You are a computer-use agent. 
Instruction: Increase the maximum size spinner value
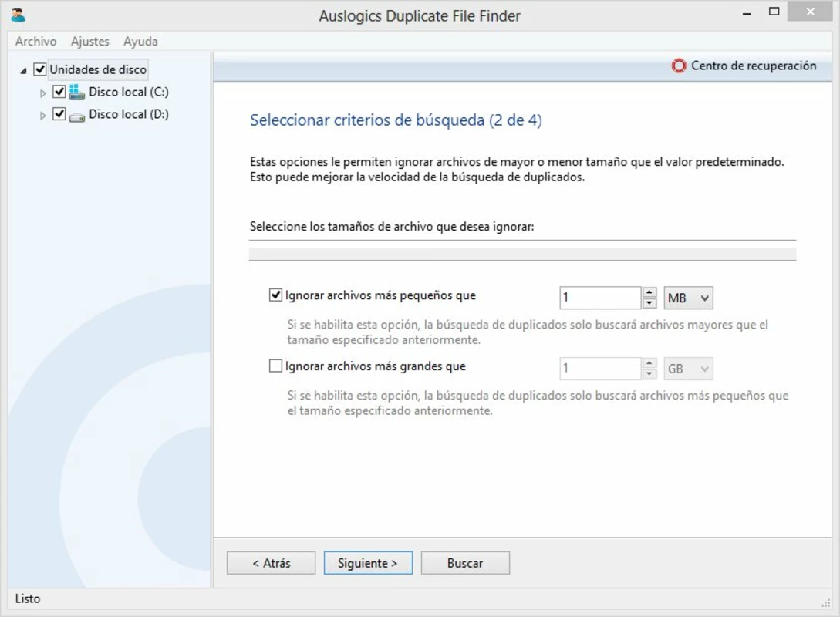pyautogui.click(x=649, y=363)
